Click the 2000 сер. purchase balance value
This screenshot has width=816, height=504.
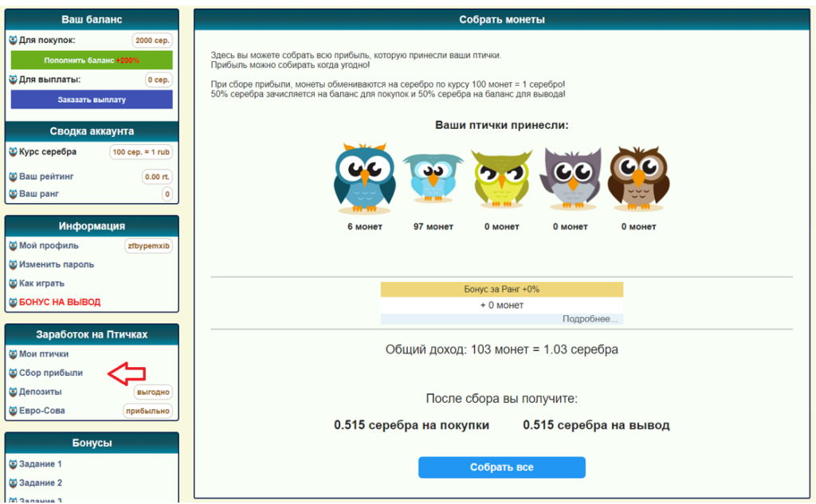click(x=152, y=41)
